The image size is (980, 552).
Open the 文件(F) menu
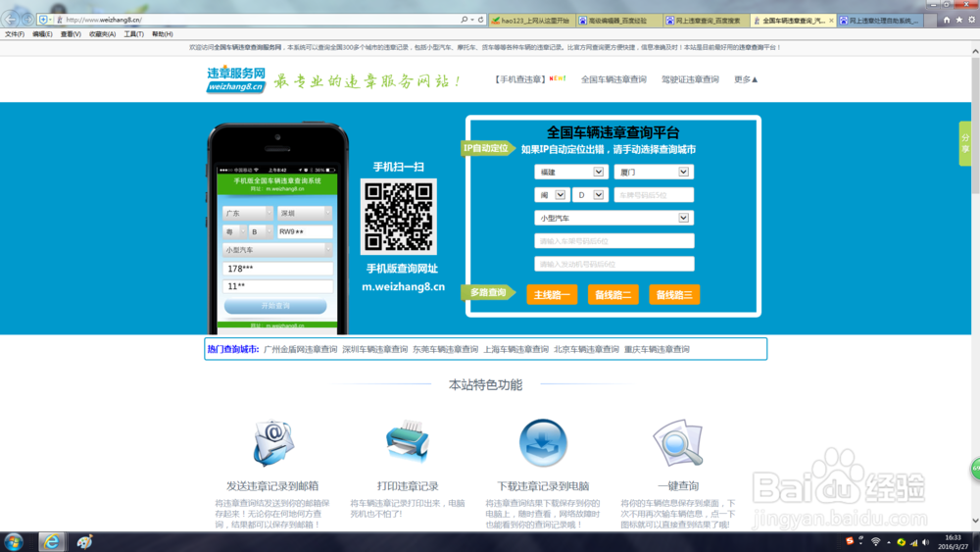coord(15,34)
